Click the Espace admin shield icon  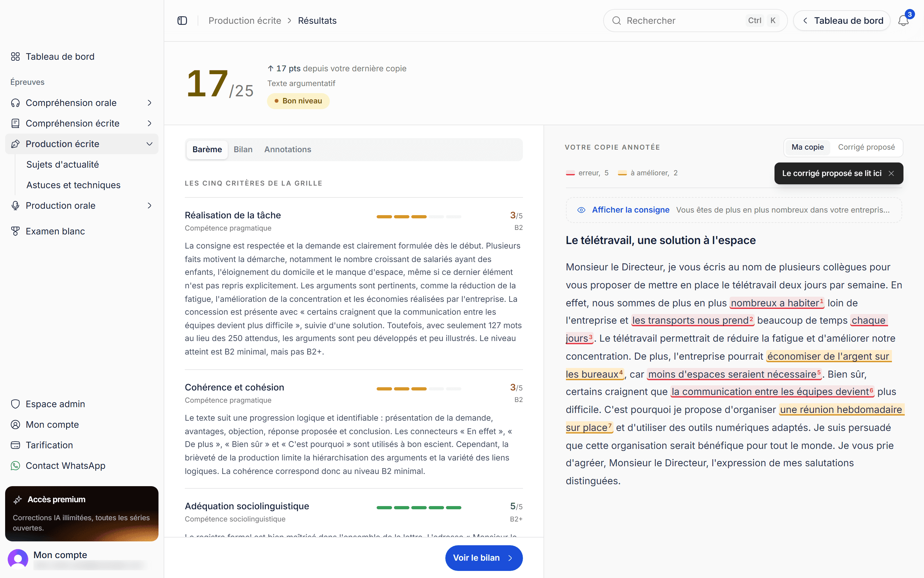pos(15,404)
